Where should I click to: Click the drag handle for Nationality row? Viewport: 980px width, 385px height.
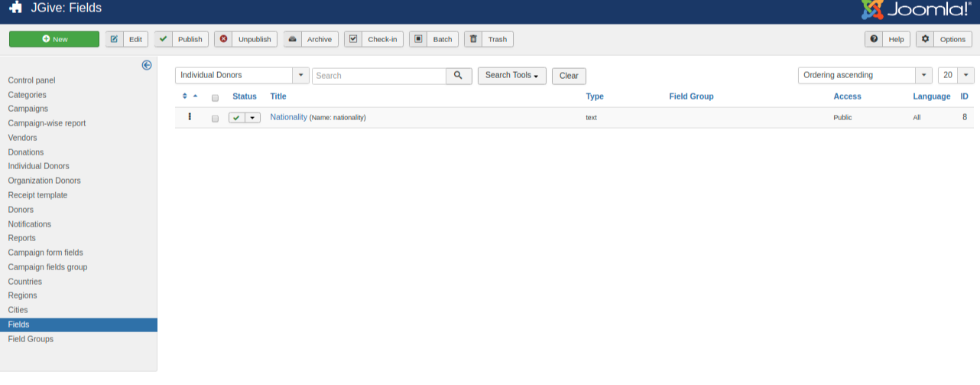tap(190, 117)
